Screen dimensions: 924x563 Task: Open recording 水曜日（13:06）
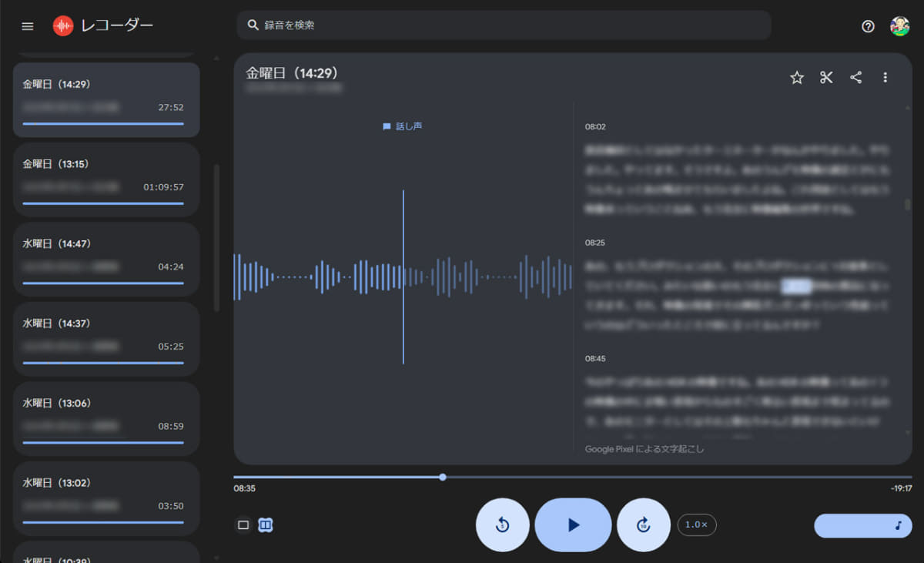(x=106, y=418)
